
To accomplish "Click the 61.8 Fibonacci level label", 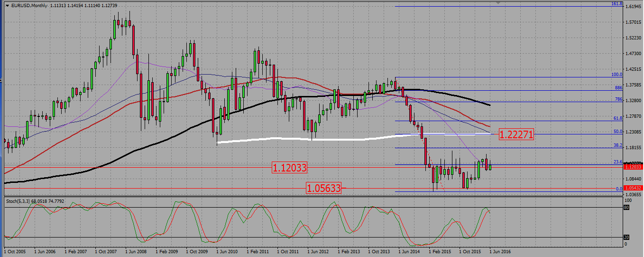I will click(x=617, y=118).
